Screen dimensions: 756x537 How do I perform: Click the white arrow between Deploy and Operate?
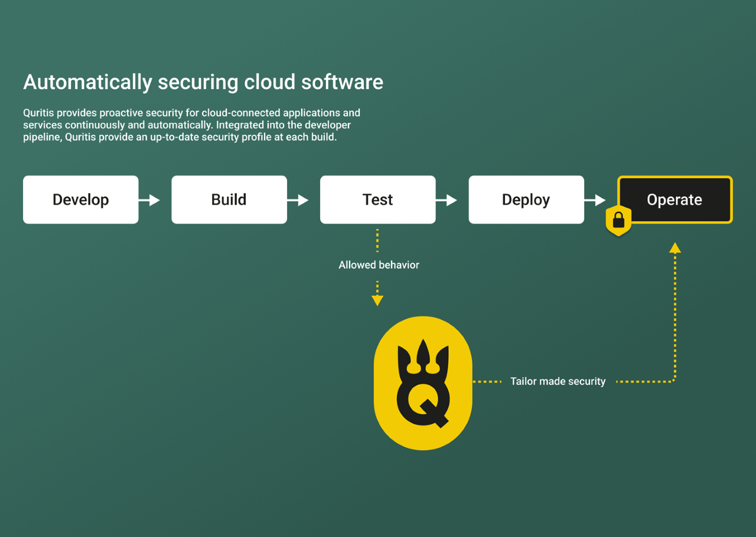(x=595, y=200)
